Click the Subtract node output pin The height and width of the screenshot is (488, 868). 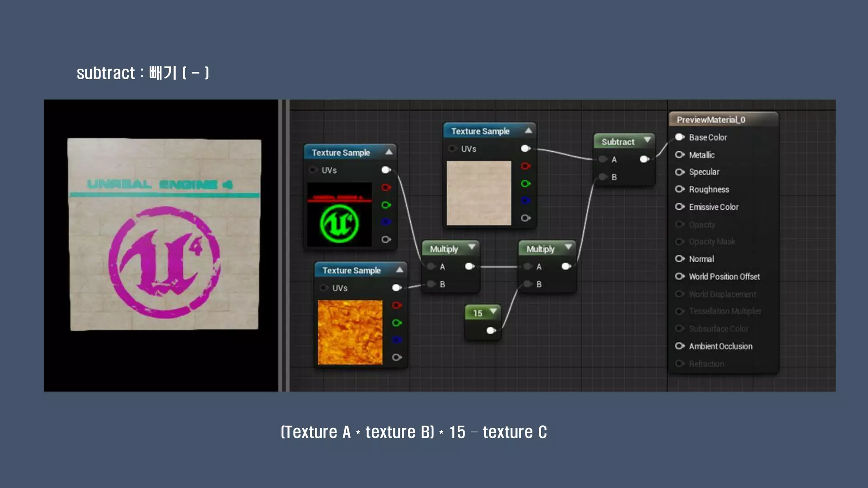(644, 159)
